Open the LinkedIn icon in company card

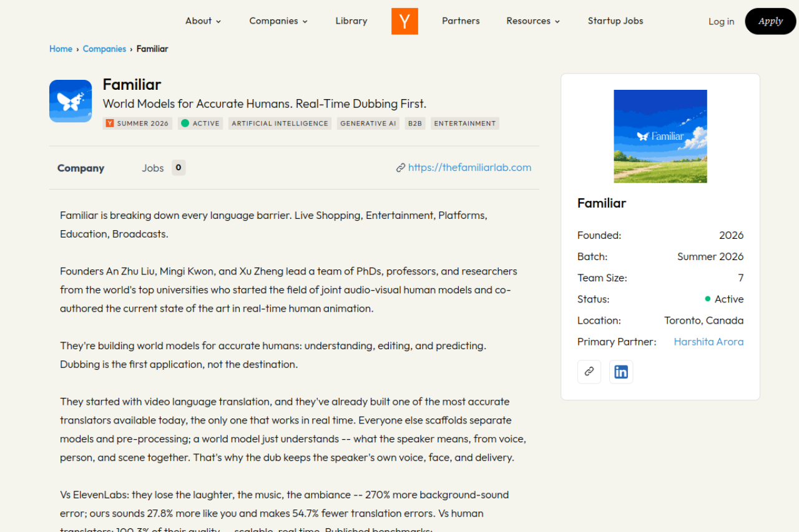click(x=621, y=372)
